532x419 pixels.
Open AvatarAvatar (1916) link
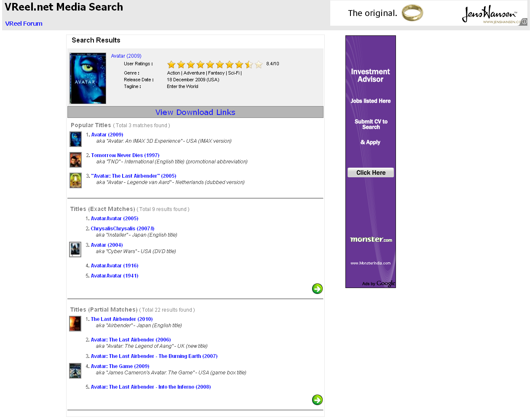click(x=115, y=266)
